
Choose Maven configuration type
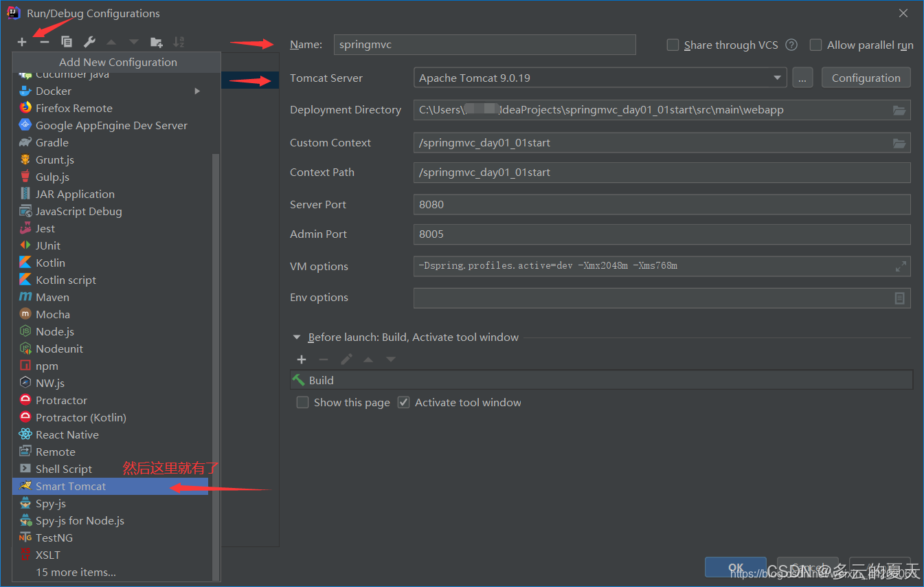click(110, 297)
